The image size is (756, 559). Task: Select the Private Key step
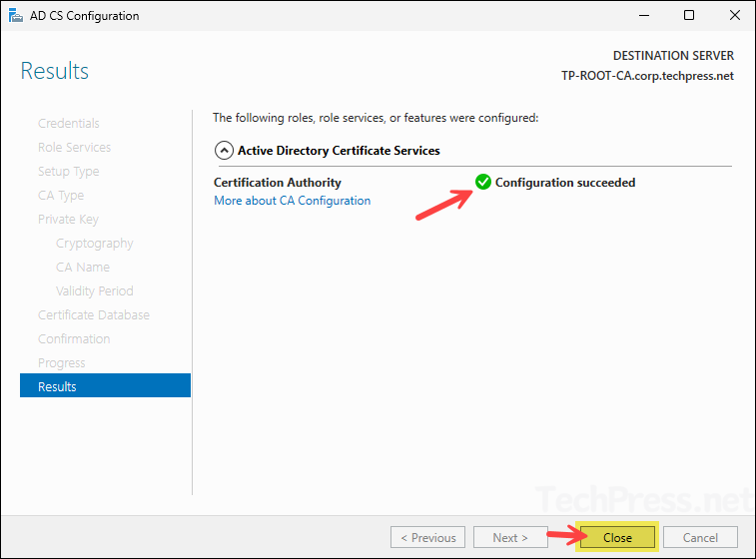tap(68, 220)
